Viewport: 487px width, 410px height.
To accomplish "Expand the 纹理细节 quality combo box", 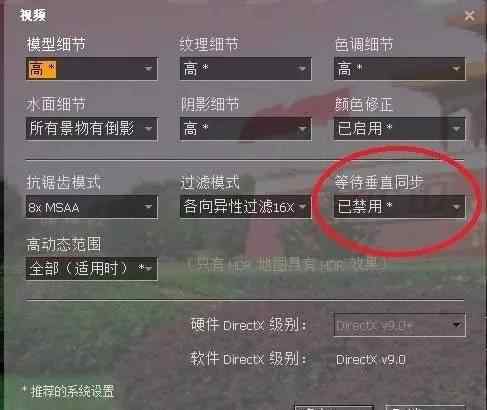I will pyautogui.click(x=245, y=69).
